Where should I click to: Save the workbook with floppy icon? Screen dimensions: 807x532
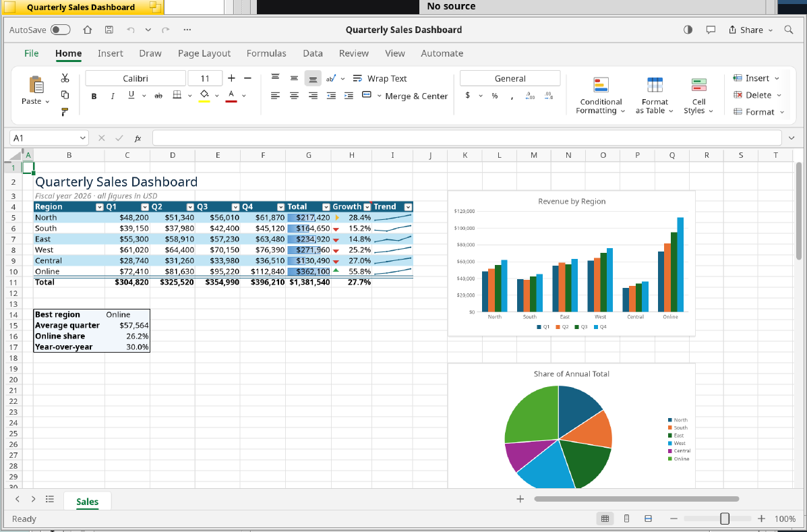(109, 30)
